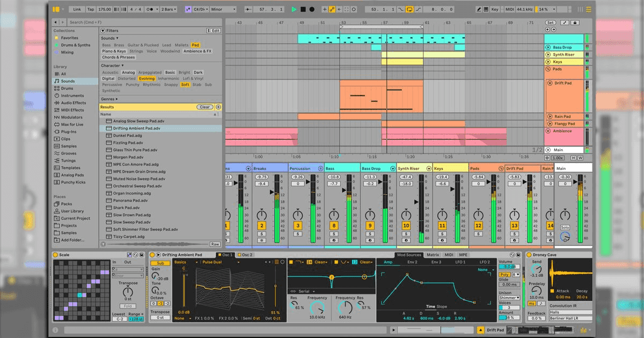The width and height of the screenshot is (644, 338).
Task: Adjust the Synth Riser volume fader
Action: pyautogui.click(x=416, y=202)
